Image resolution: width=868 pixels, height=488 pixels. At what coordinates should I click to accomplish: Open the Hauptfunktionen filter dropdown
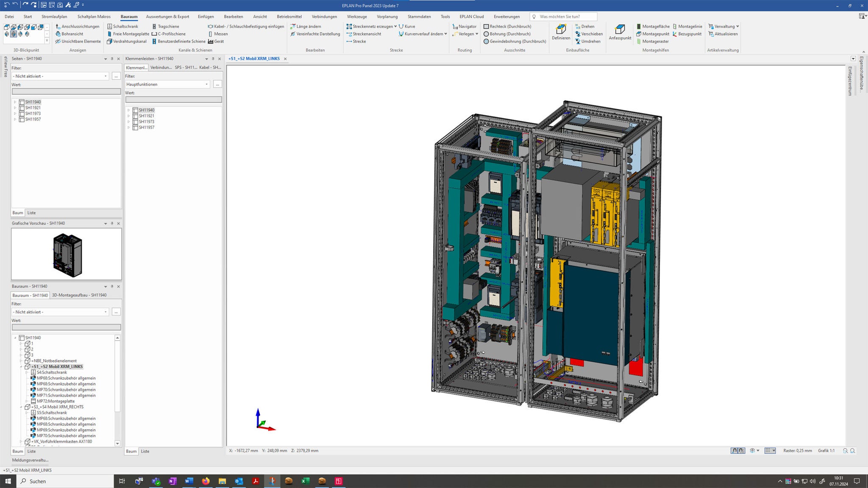point(206,84)
